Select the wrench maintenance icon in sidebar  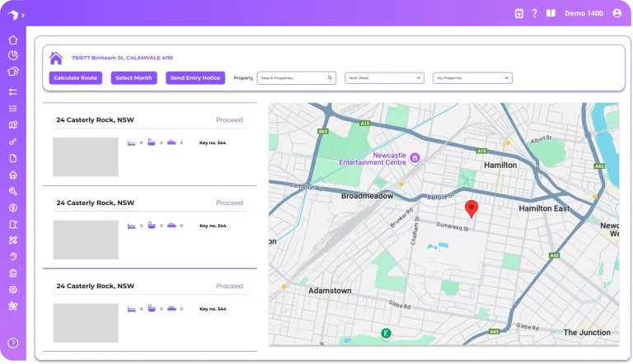coord(13,191)
